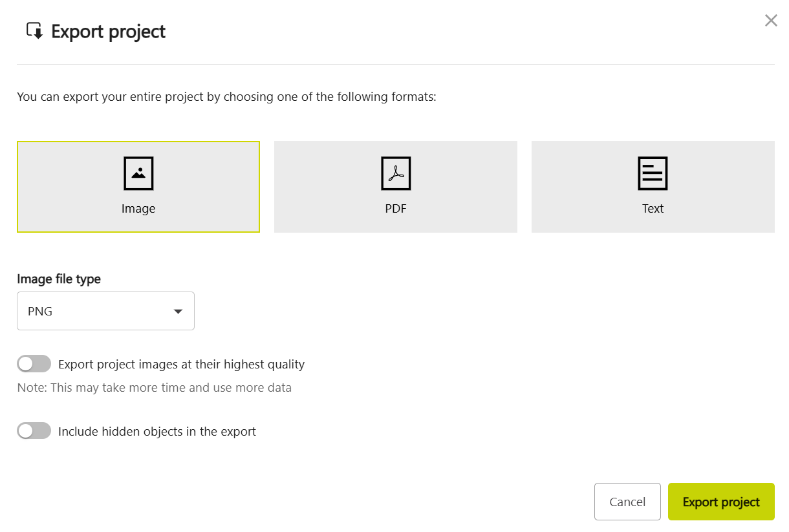789x532 pixels.
Task: Click the "Export project images at their highest quality" label
Action: pos(181,365)
